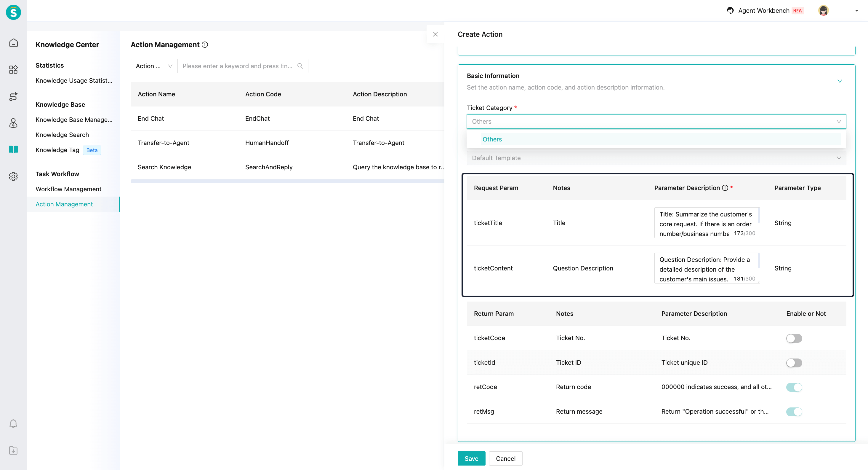The width and height of the screenshot is (868, 470).
Task: Open the apps grid icon in sidebar
Action: 13,69
